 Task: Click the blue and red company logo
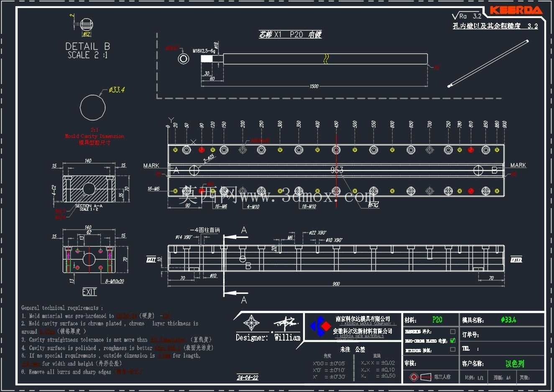coord(321,326)
